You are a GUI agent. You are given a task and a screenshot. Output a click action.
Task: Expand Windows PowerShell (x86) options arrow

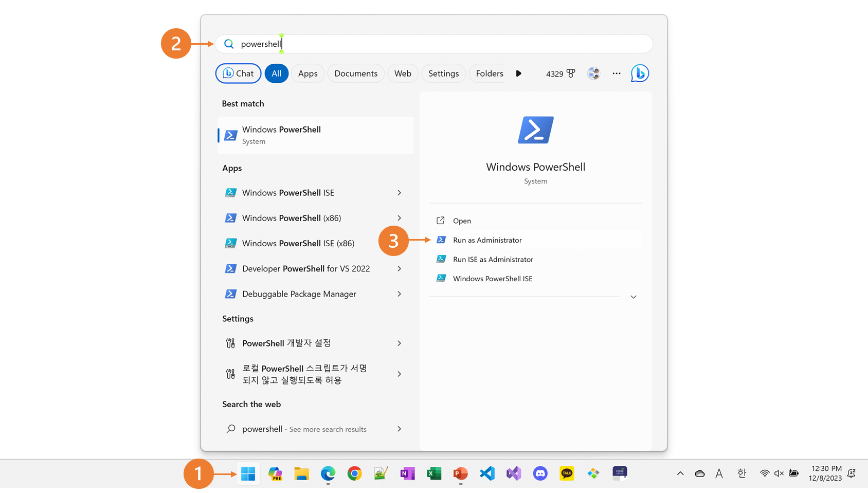399,218
